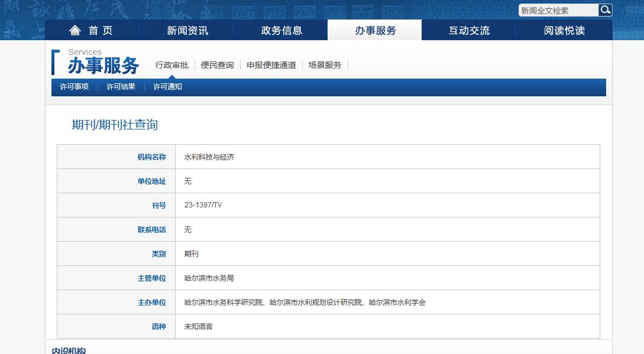The image size is (644, 354).
Task: Open the 场景服务 submenu item
Action: click(x=325, y=65)
